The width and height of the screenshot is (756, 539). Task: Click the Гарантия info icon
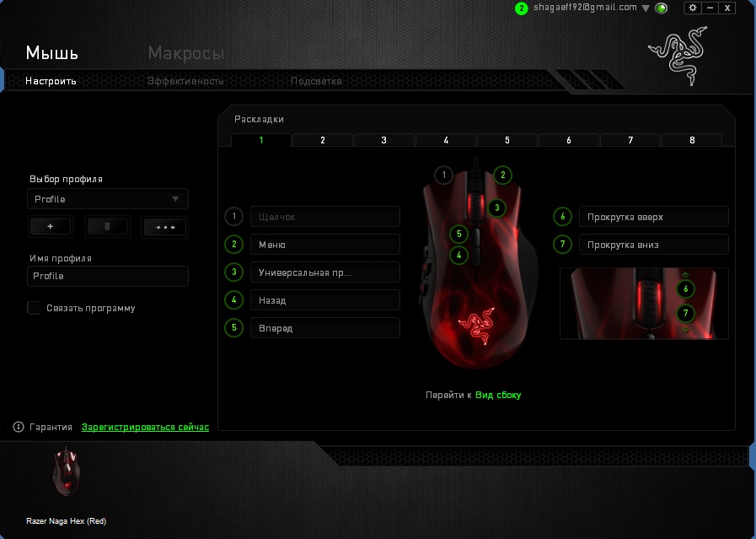(19, 427)
